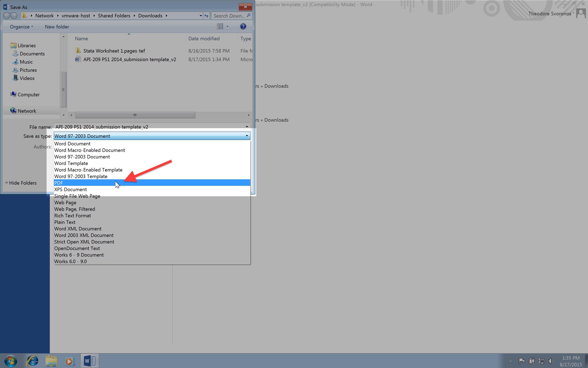588x368 pixels.
Task: Choose Word 2003 XML Document
Action: coord(152,235)
